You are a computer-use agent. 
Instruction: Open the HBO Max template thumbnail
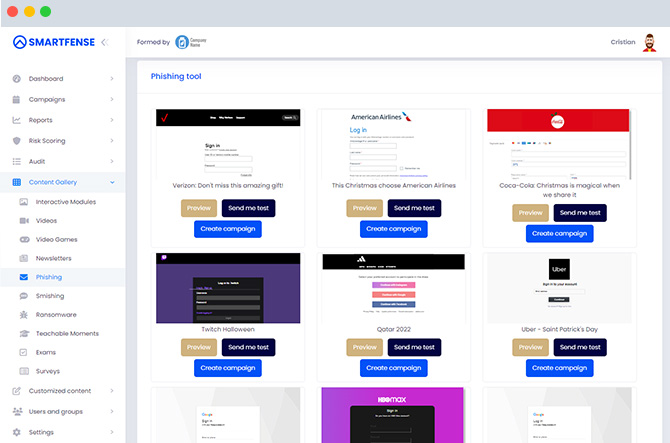[x=392, y=415]
